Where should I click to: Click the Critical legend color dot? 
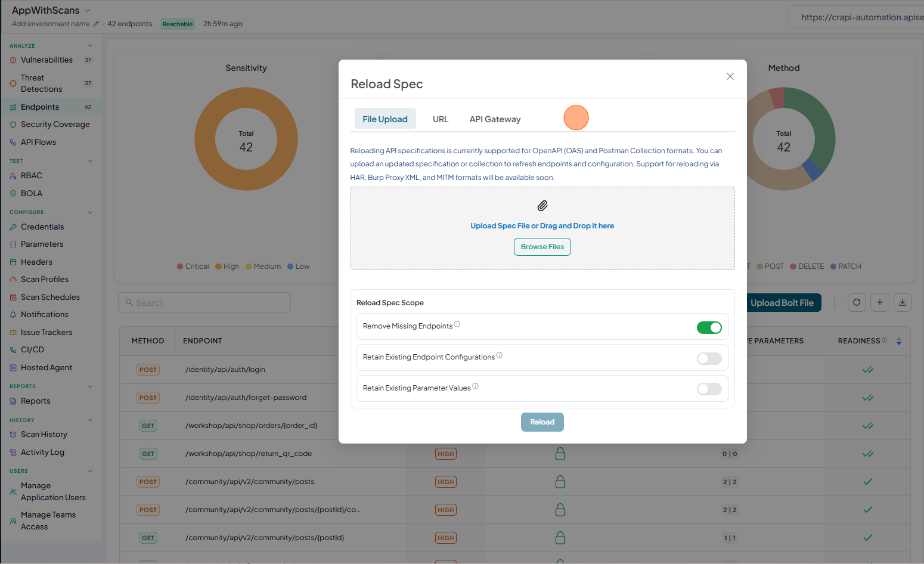click(x=180, y=266)
